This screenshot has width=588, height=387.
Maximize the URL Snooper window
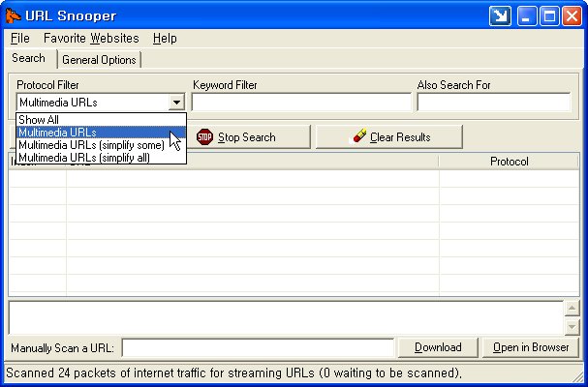coord(549,16)
